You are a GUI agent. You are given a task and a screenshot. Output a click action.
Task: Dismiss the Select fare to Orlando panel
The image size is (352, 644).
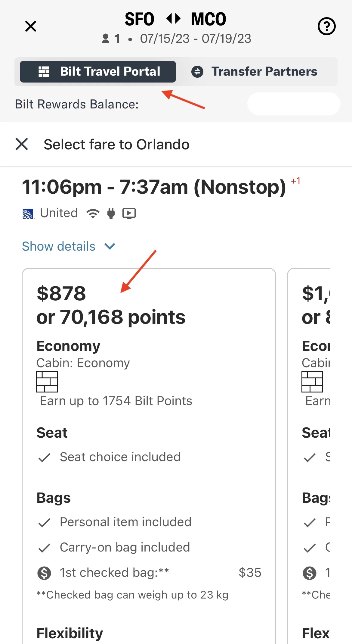(22, 144)
